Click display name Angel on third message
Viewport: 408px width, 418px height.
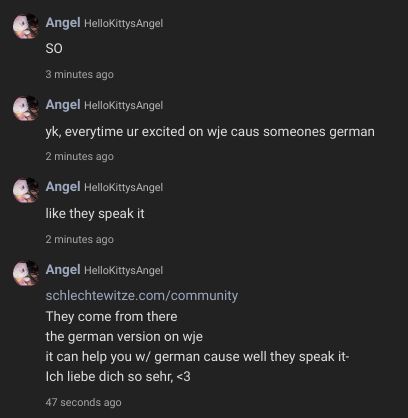click(63, 187)
